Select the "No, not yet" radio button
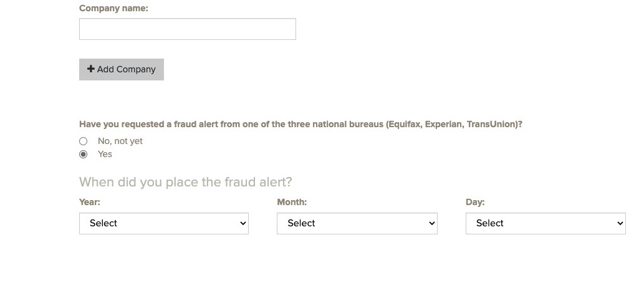 [x=84, y=142]
